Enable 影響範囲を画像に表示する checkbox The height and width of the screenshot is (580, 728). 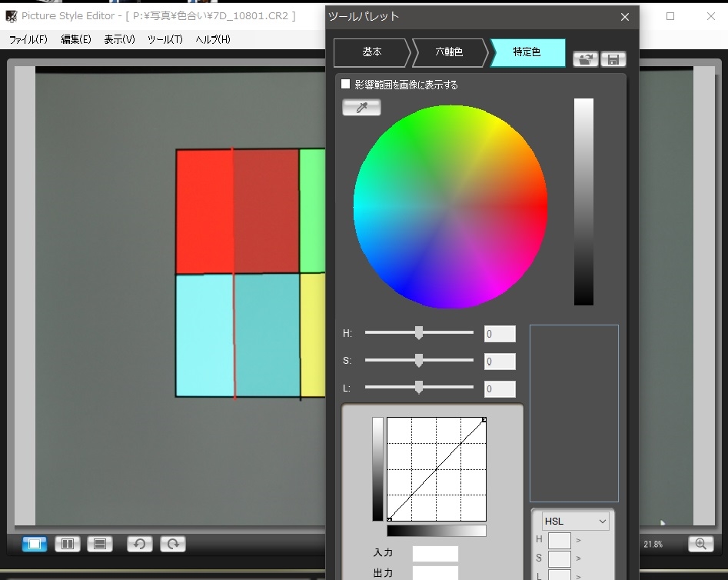pyautogui.click(x=345, y=84)
